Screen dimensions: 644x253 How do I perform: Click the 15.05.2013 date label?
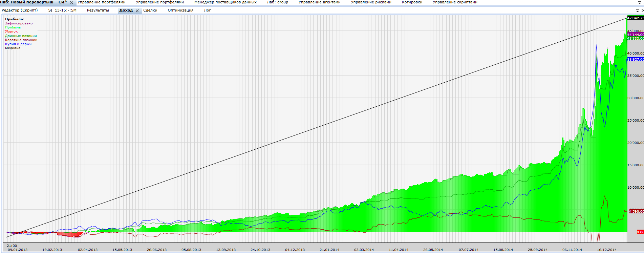click(x=122, y=250)
